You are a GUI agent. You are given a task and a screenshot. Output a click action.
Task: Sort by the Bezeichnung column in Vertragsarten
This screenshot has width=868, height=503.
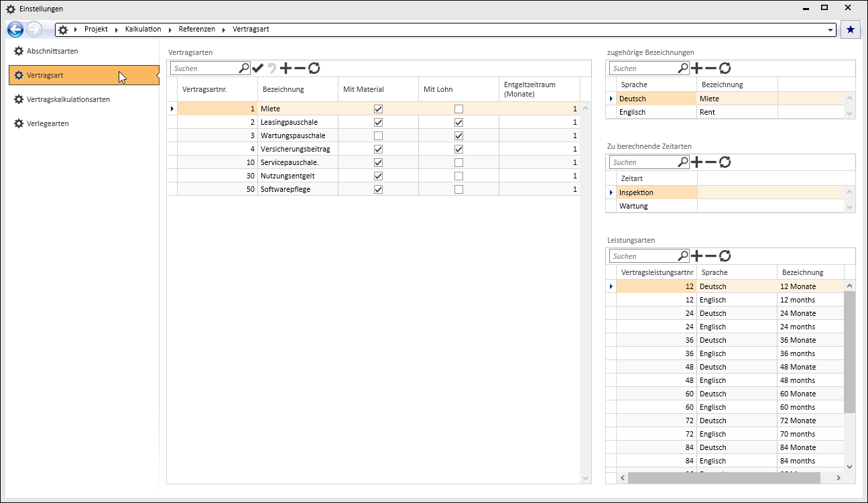(283, 89)
